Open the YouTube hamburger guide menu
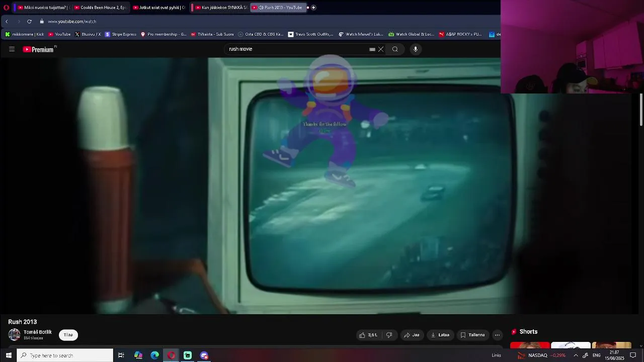The width and height of the screenshot is (644, 362). tap(12, 49)
